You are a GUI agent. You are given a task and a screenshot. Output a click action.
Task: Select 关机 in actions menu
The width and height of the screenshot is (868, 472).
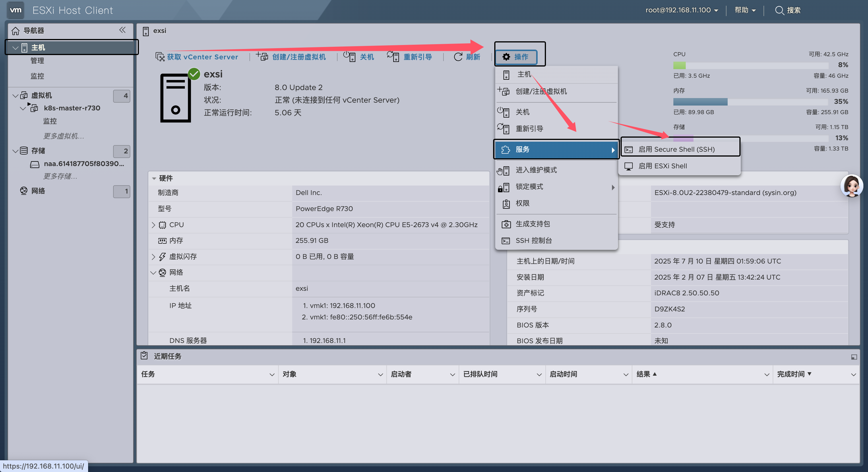click(x=556, y=112)
